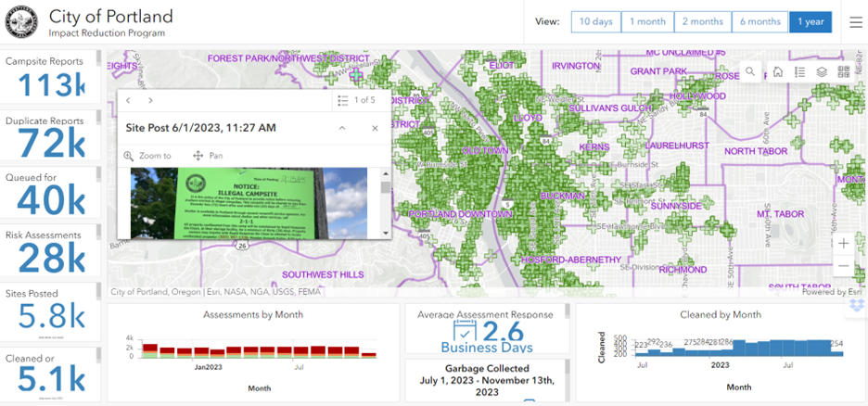Viewport: 868px width, 406px height.
Task: Click the first bar in Assessments chart
Action: coord(150,350)
